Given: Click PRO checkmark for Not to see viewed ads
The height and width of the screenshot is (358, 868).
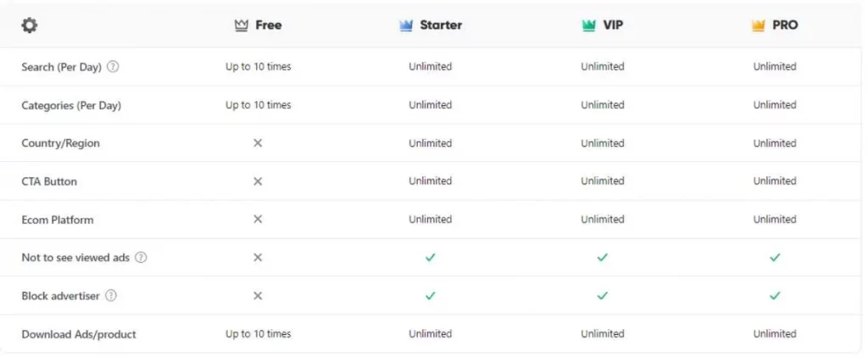Looking at the screenshot, I should pos(775,257).
